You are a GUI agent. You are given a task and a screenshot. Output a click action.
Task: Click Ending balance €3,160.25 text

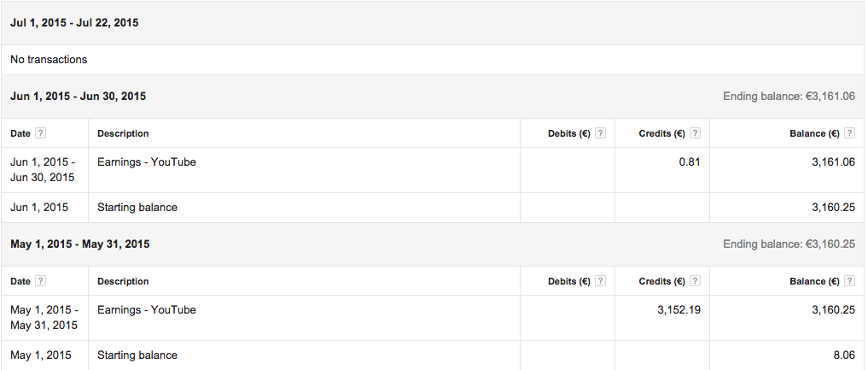[x=789, y=244]
